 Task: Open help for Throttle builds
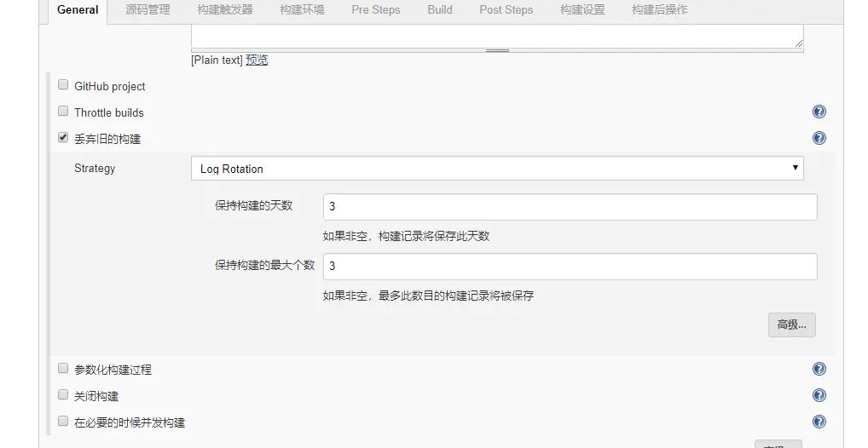[x=819, y=112]
